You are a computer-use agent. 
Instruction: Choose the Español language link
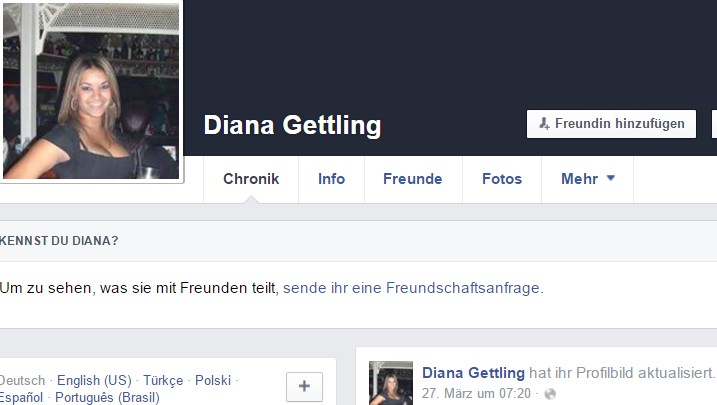pos(21,397)
